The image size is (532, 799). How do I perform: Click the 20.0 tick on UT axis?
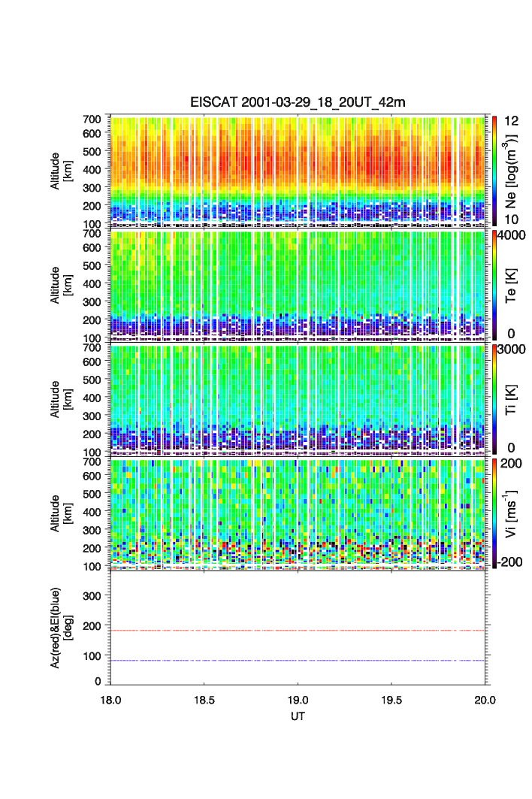click(x=485, y=700)
